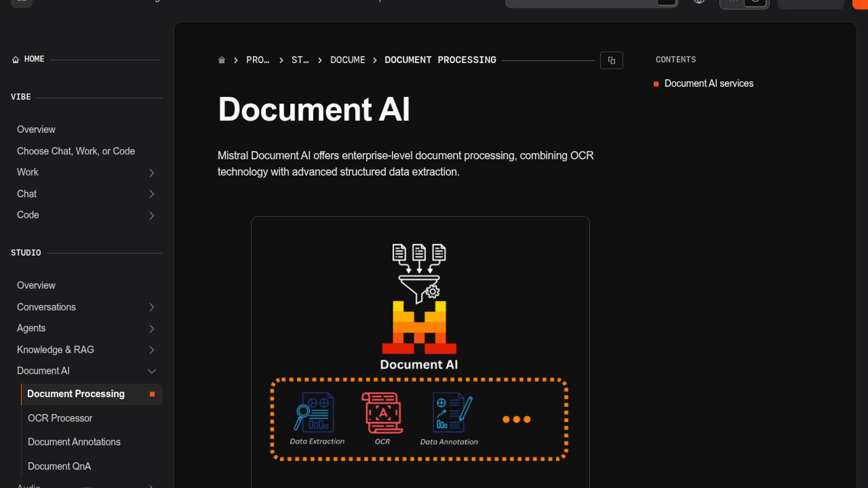Expand the Code section chevron
The height and width of the screenshot is (488, 868).
tap(151, 216)
